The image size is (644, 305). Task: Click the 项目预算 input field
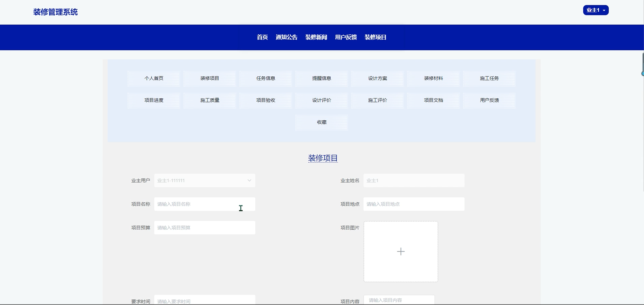[x=204, y=228]
